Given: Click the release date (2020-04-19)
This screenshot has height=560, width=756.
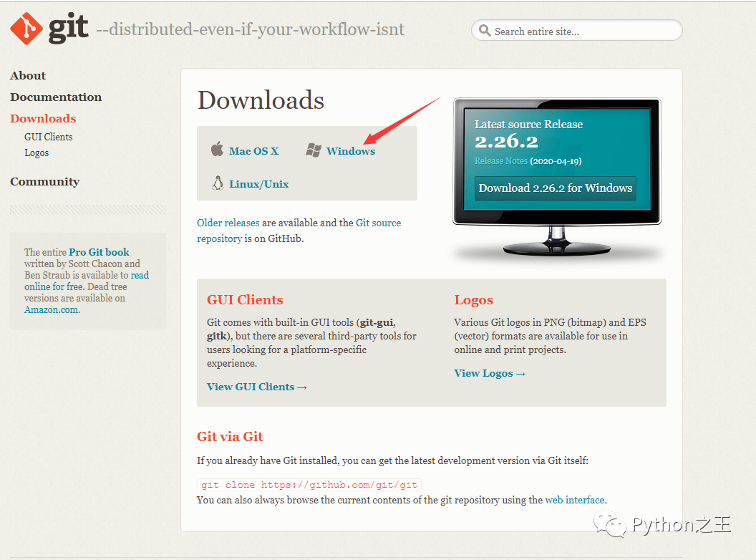Looking at the screenshot, I should [x=556, y=161].
